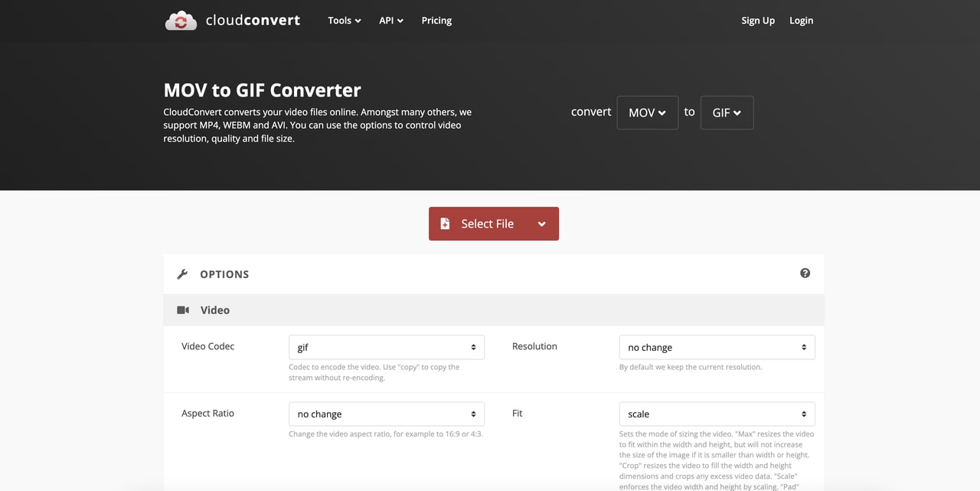Click the OPTIONS header label

click(x=224, y=274)
